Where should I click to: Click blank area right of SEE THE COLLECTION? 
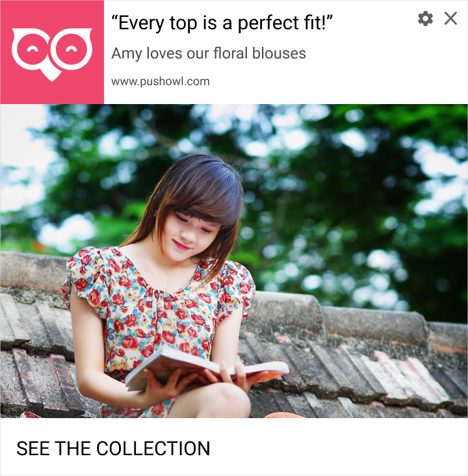point(339,449)
